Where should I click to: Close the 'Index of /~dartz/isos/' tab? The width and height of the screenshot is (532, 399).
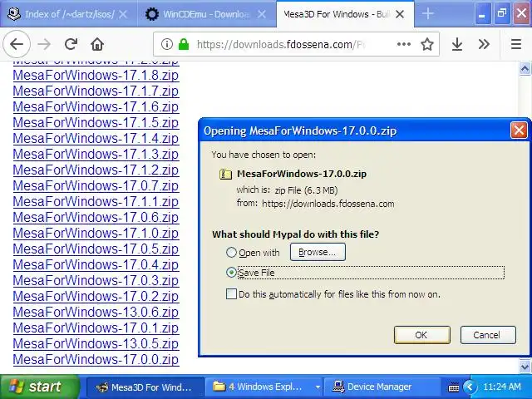point(123,14)
